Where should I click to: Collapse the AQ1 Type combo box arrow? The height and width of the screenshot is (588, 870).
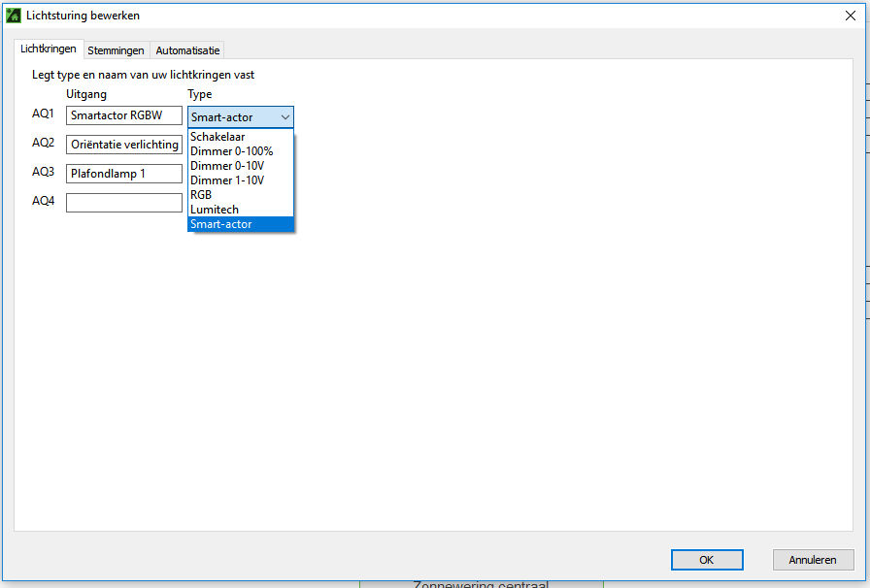(x=284, y=117)
